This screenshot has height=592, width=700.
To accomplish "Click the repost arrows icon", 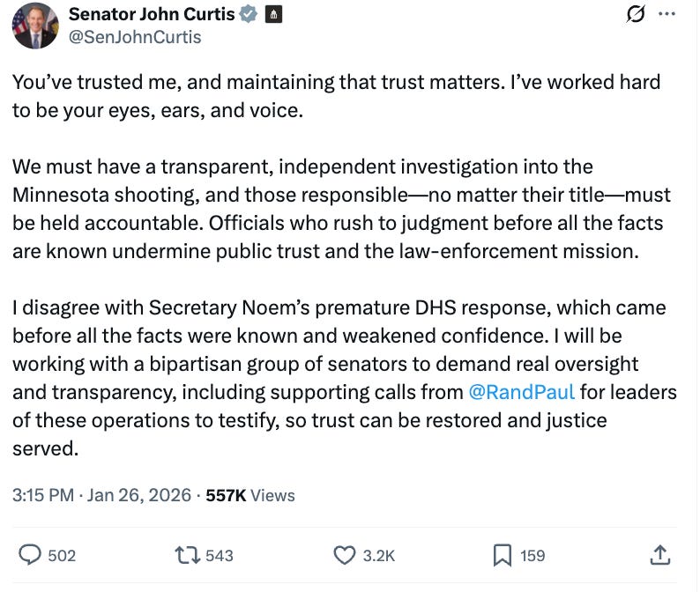I will [187, 554].
